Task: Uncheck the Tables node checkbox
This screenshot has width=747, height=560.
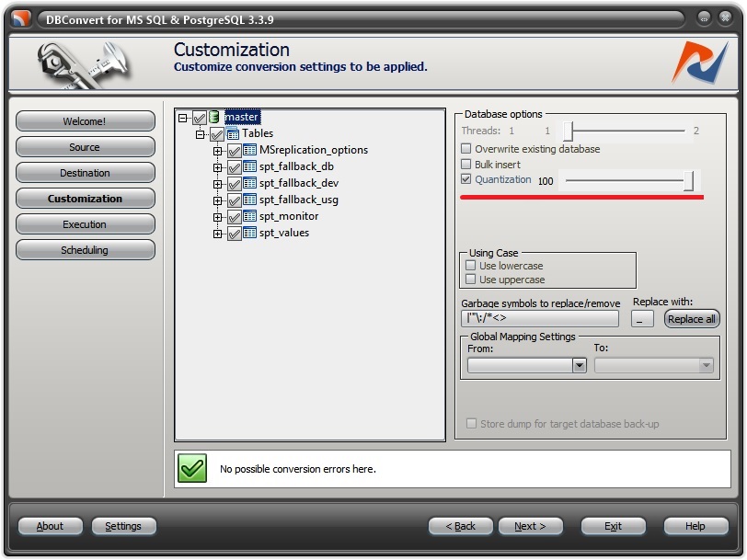Action: pos(217,134)
